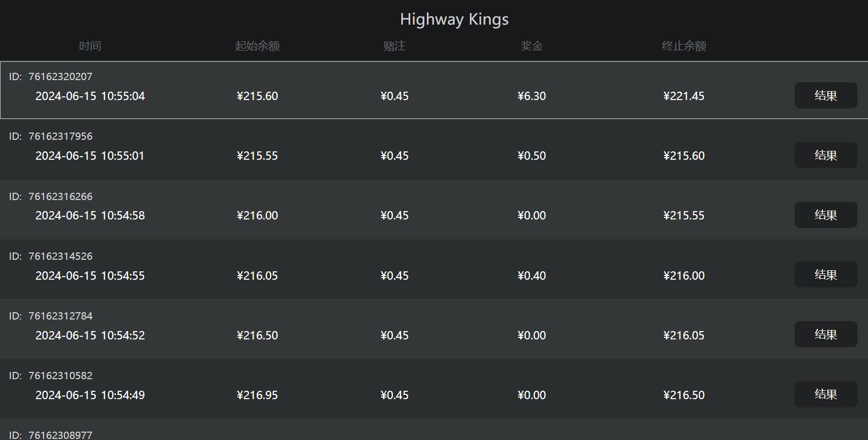
Task: Show 结果 for record ID 76162312784
Action: pos(826,334)
